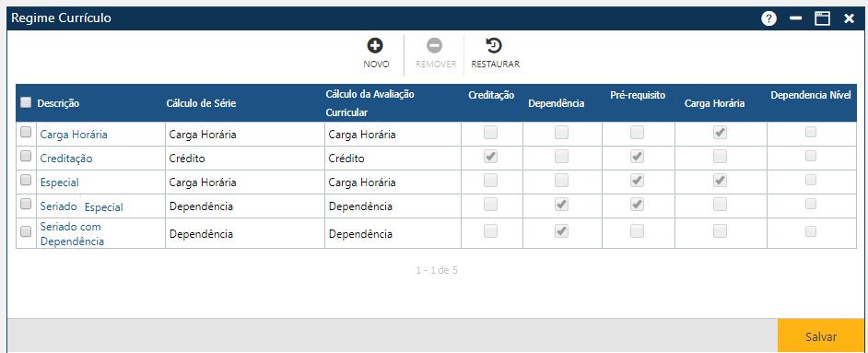Click the REMOVER minus icon
Image resolution: width=868 pixels, height=353 pixels.
tap(435, 45)
